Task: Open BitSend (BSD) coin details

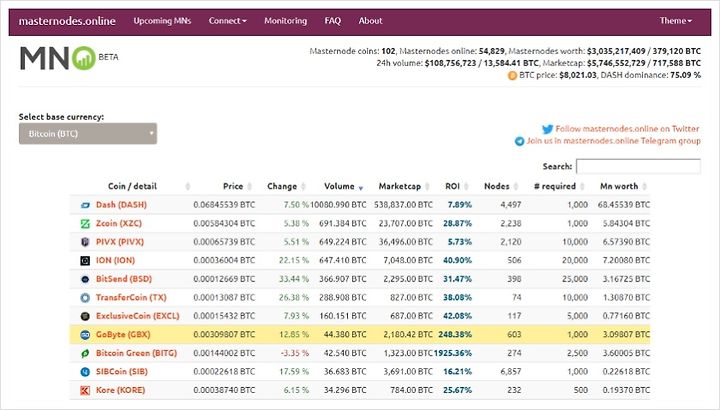Action: pos(124,279)
